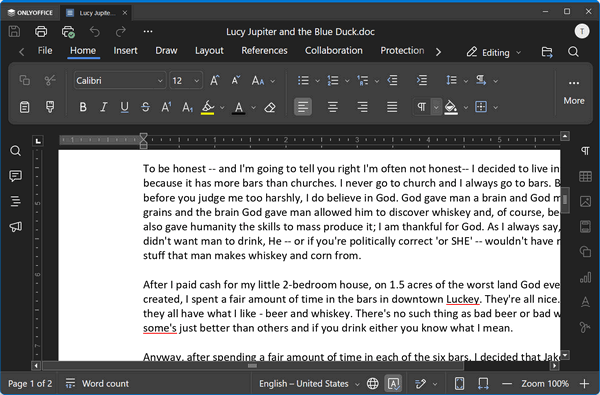Image resolution: width=600 pixels, height=395 pixels.
Task: Select Align Right
Action: pyautogui.click(x=362, y=107)
